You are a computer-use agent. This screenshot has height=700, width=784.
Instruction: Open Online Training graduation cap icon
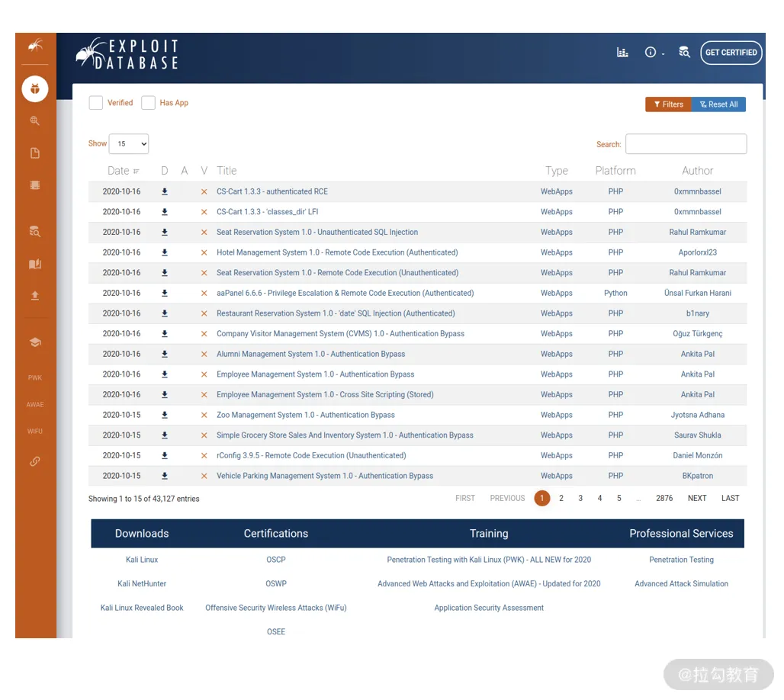[x=35, y=342]
